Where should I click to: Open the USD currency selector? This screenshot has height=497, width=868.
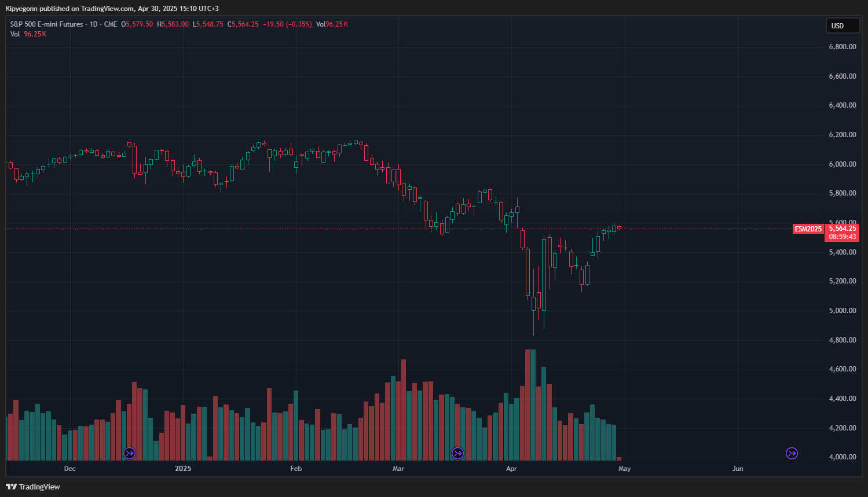[842, 25]
